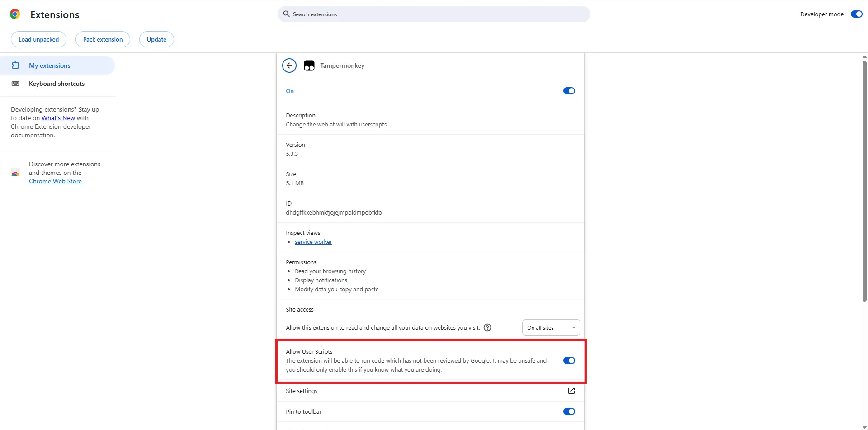The height and width of the screenshot is (430, 868).
Task: Open the service worker inspect link
Action: click(313, 242)
